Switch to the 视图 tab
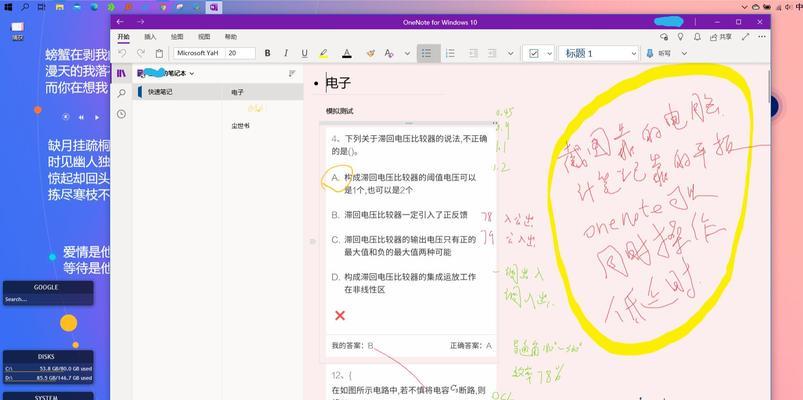The width and height of the screenshot is (803, 400). tap(204, 37)
